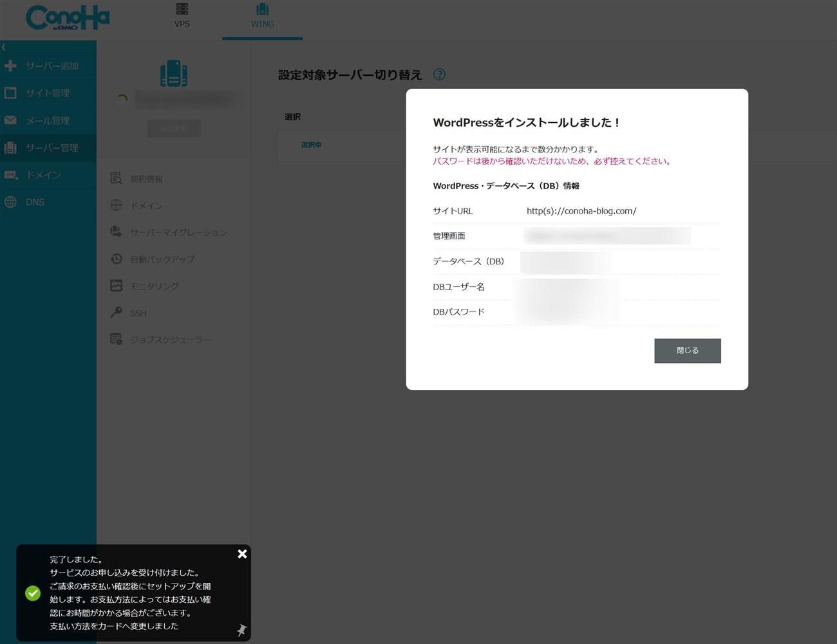Click the ドメイン sidebar icon

pos(10,175)
